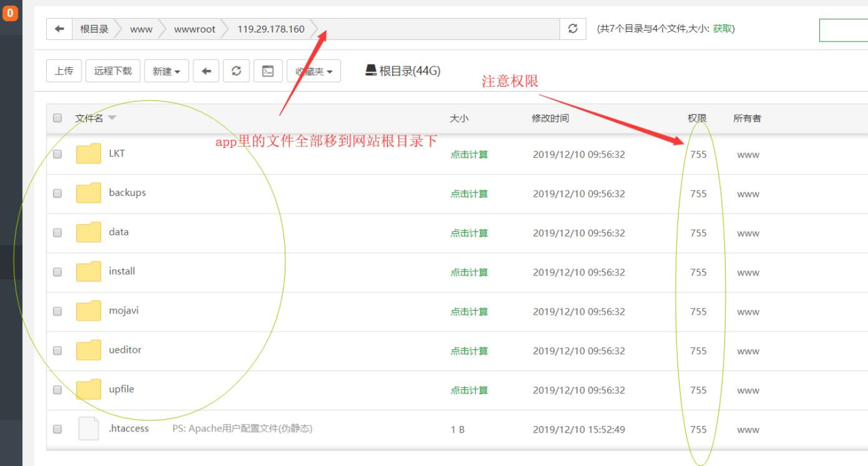The width and height of the screenshot is (868, 466).
Task: Click the 权限 column header
Action: pos(697,118)
